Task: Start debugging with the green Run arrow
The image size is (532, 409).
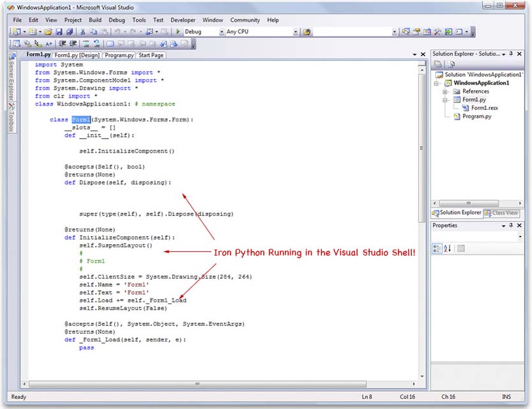Action: click(178, 31)
